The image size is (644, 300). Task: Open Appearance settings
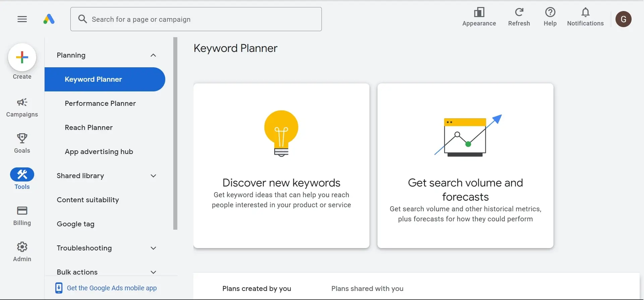coord(479,12)
